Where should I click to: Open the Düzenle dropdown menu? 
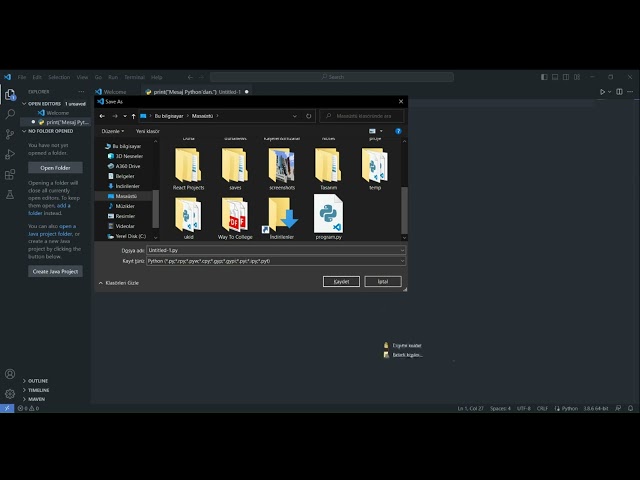pyautogui.click(x=113, y=131)
